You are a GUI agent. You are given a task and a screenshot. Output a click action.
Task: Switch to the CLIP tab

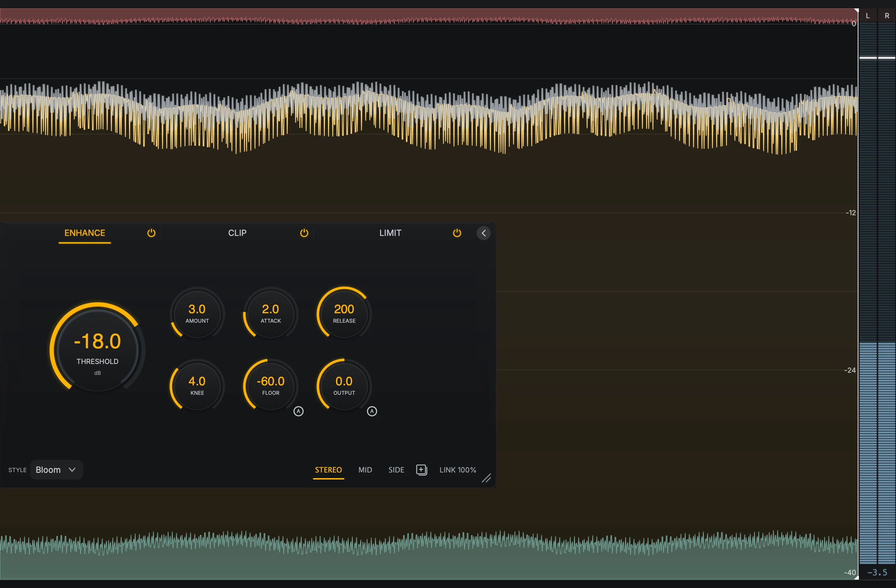[237, 233]
